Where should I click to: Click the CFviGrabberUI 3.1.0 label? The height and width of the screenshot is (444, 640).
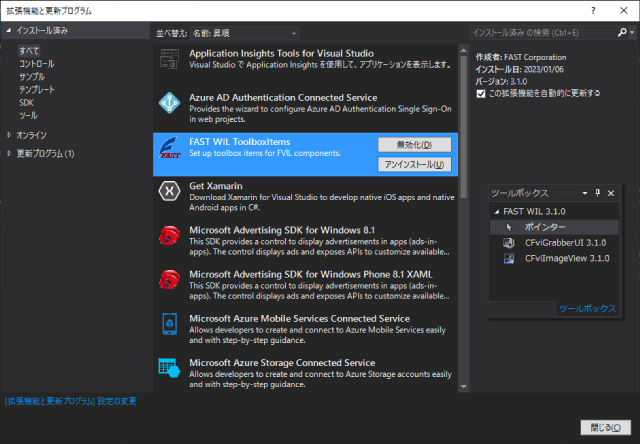565,243
